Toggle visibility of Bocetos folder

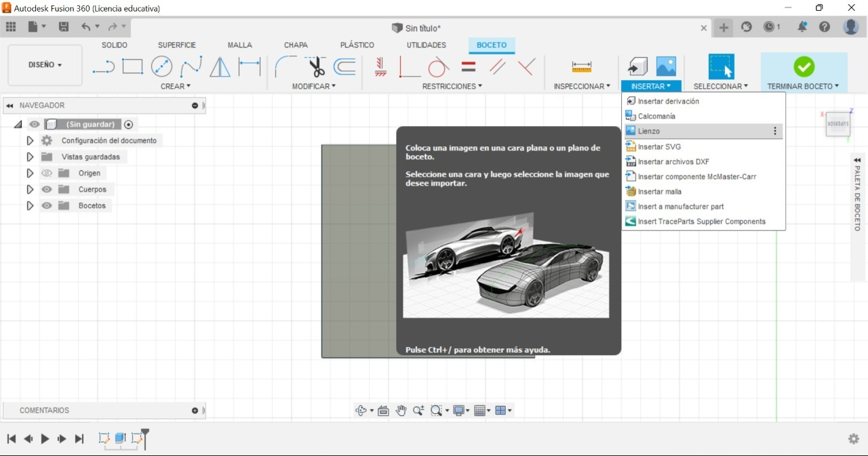point(47,206)
